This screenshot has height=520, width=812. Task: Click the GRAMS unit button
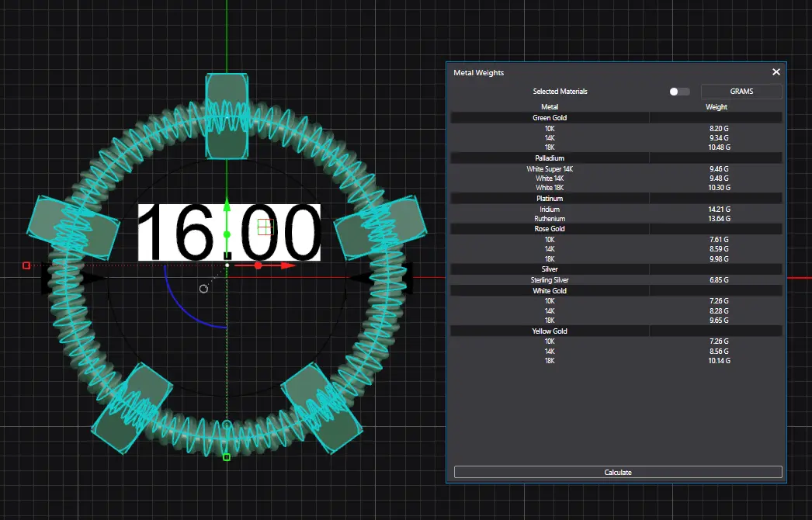click(741, 92)
